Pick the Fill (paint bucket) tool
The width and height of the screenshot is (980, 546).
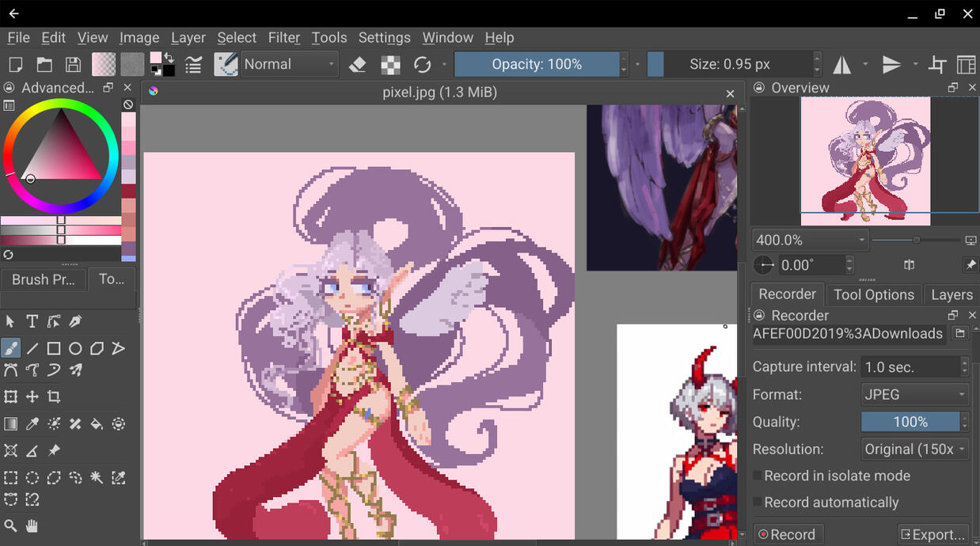click(97, 424)
